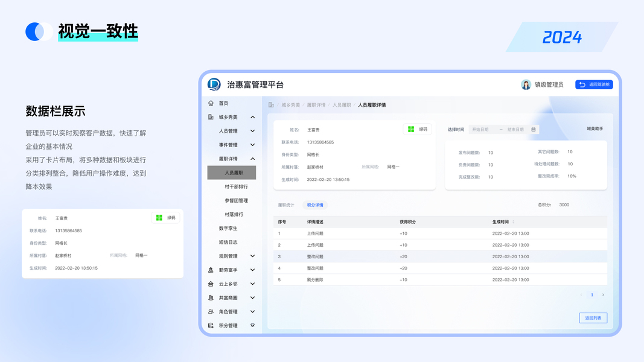Viewport: 644px width, 362px height.
Task: Switch to 积分详情 tab
Action: (315, 205)
